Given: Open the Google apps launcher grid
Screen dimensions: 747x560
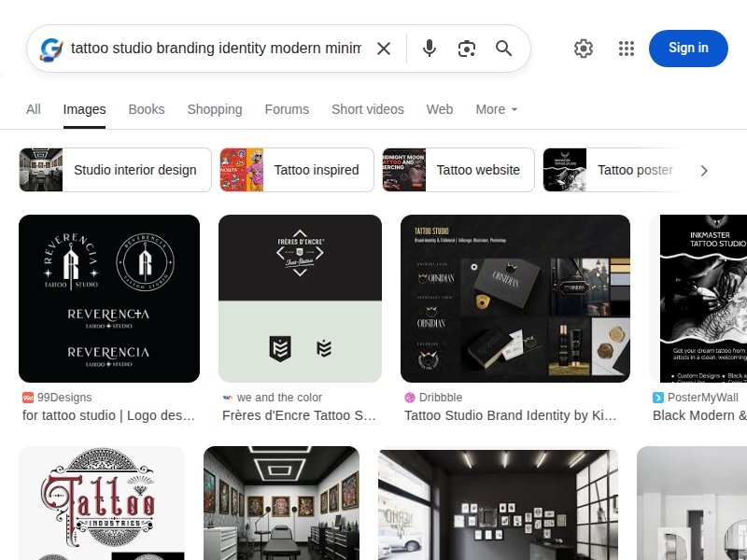Looking at the screenshot, I should (627, 49).
